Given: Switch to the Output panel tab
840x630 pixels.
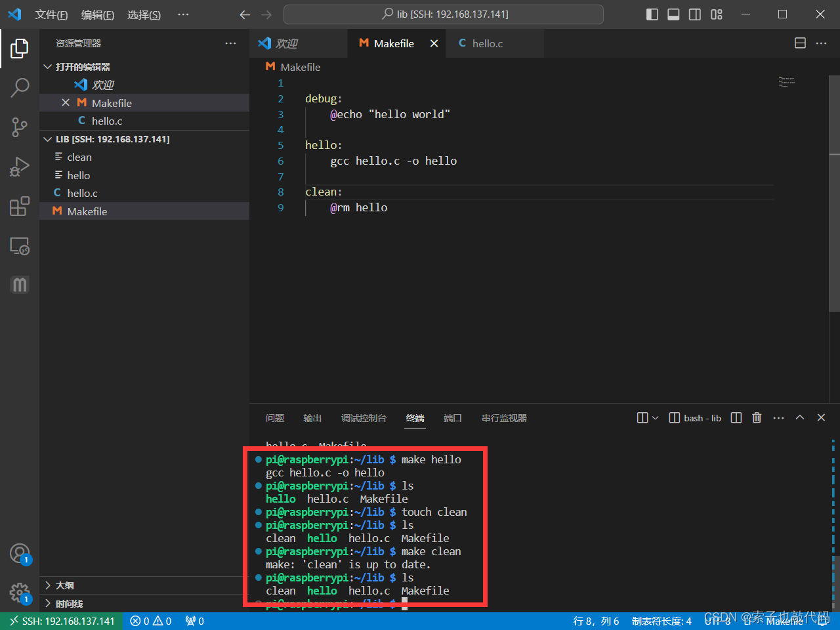Looking at the screenshot, I should tap(312, 418).
